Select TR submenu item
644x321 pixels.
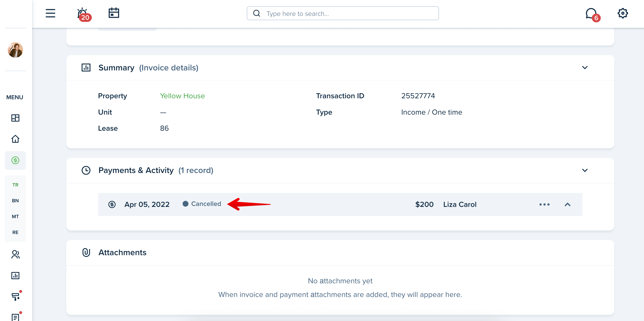click(15, 185)
